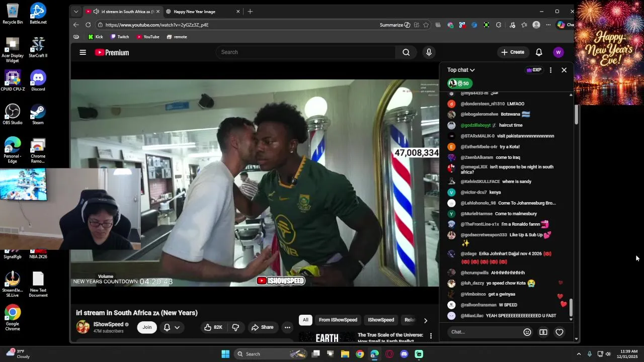
Task: Open the account avatar menu labeled W
Action: coord(558,52)
